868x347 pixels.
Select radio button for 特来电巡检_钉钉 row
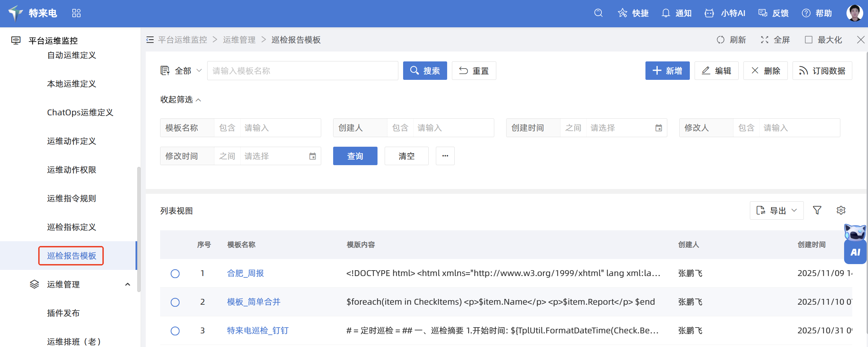pyautogui.click(x=175, y=331)
